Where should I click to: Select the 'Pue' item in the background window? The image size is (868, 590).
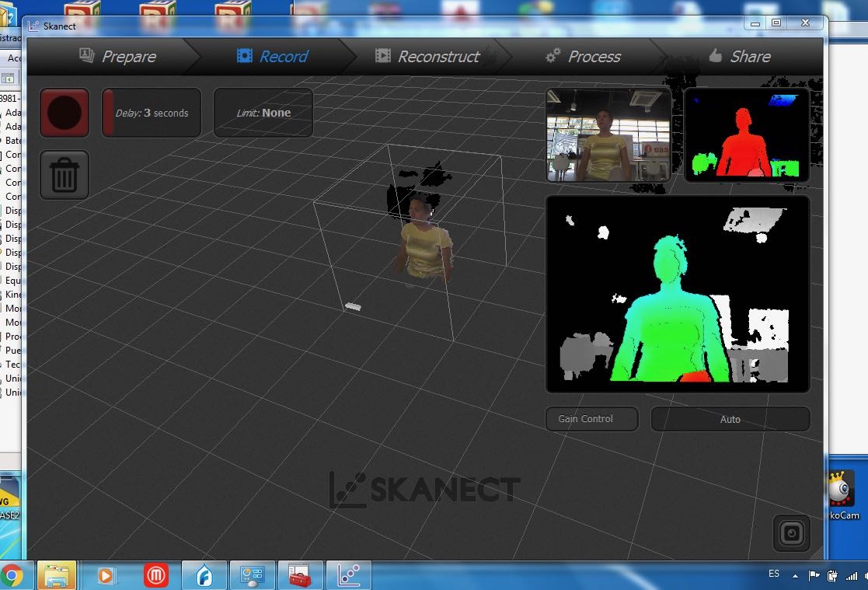(13, 350)
